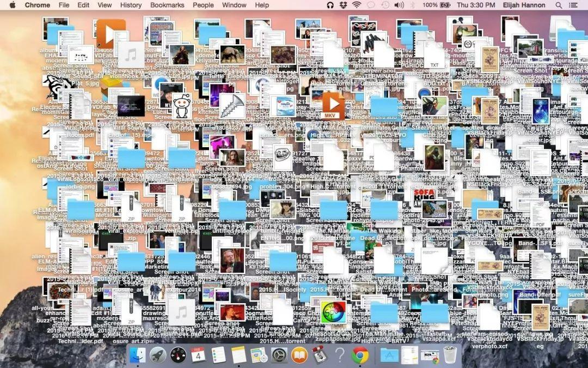Open the Bookmarks menu
The image size is (588, 368).
(167, 5)
